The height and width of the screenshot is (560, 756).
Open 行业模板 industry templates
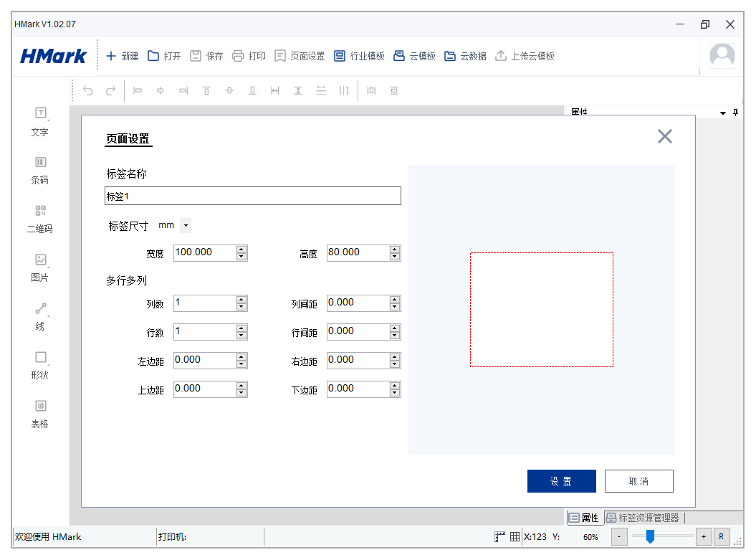click(x=359, y=56)
